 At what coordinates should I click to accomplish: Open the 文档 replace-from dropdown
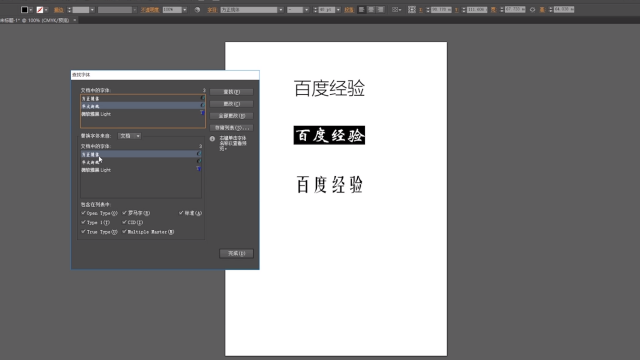[x=129, y=136]
